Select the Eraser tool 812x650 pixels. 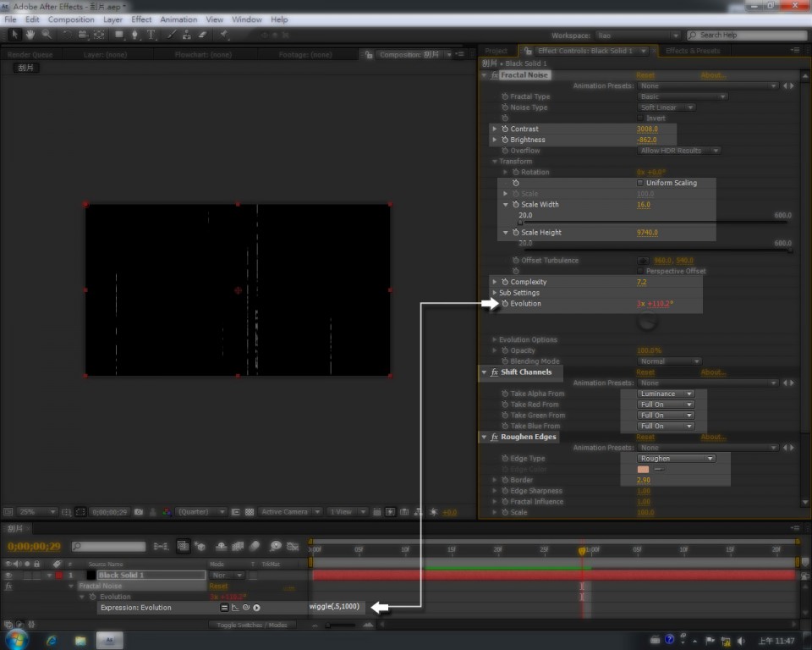tap(203, 35)
